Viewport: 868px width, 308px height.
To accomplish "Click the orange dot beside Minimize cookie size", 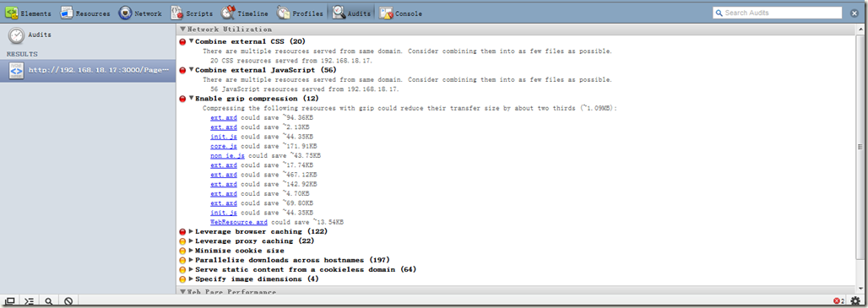I will tap(182, 251).
